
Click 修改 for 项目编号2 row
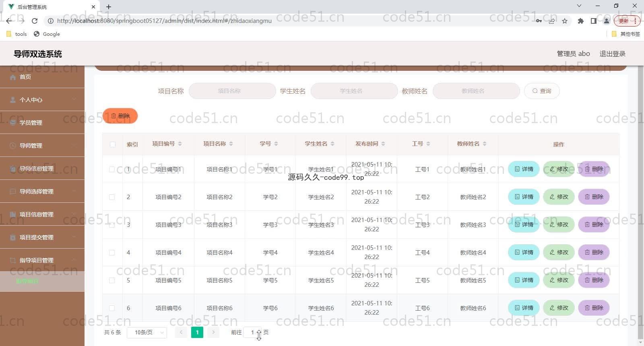tap(559, 197)
